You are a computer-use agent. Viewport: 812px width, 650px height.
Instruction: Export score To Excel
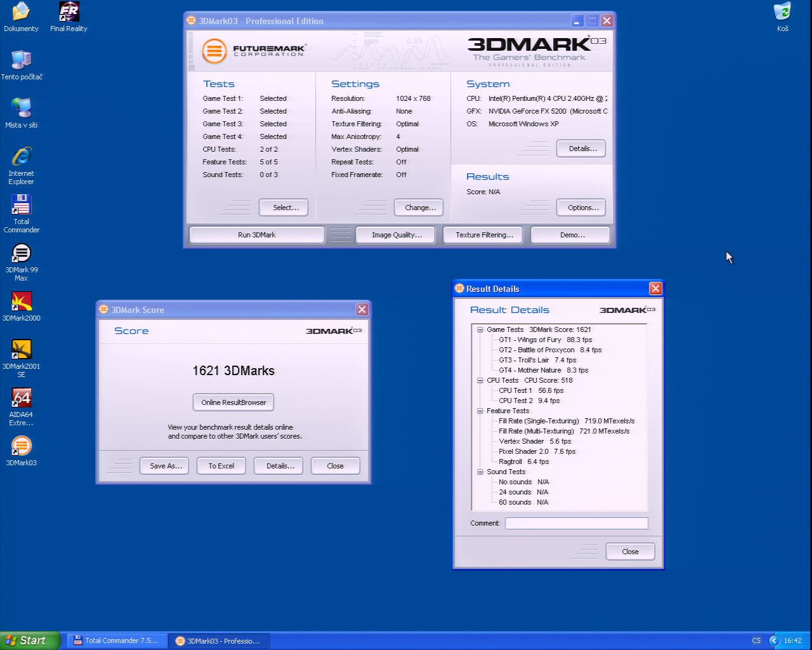click(221, 466)
